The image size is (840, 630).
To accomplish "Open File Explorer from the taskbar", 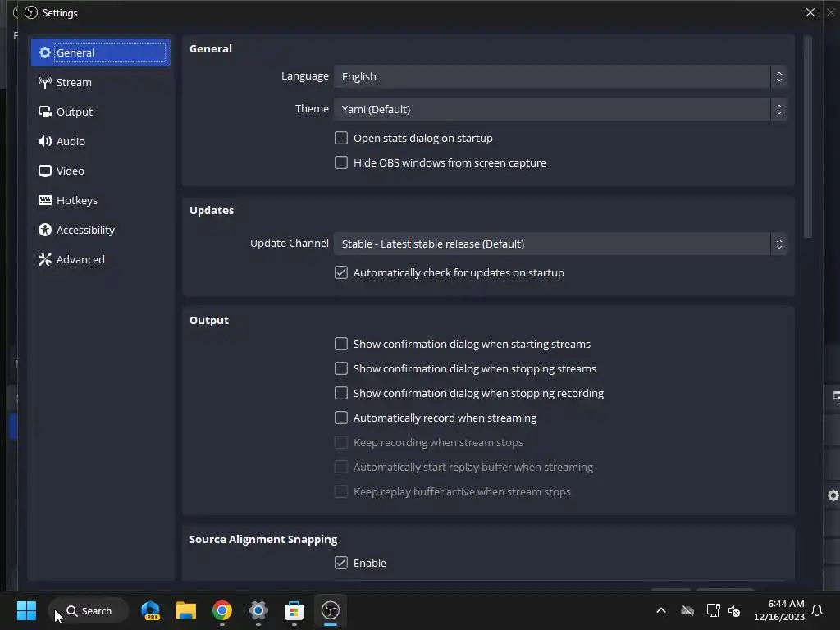I will [x=186, y=610].
